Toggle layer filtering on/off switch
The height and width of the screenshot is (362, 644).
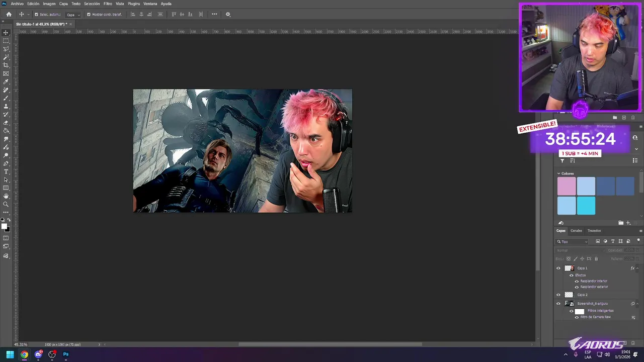click(x=638, y=241)
